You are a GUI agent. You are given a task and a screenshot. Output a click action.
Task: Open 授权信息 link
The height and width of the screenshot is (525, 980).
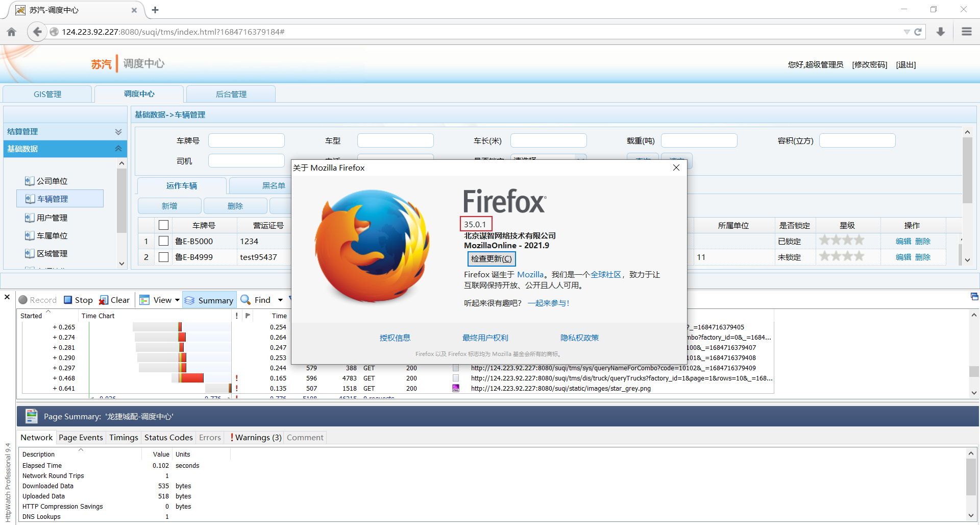pyautogui.click(x=395, y=338)
